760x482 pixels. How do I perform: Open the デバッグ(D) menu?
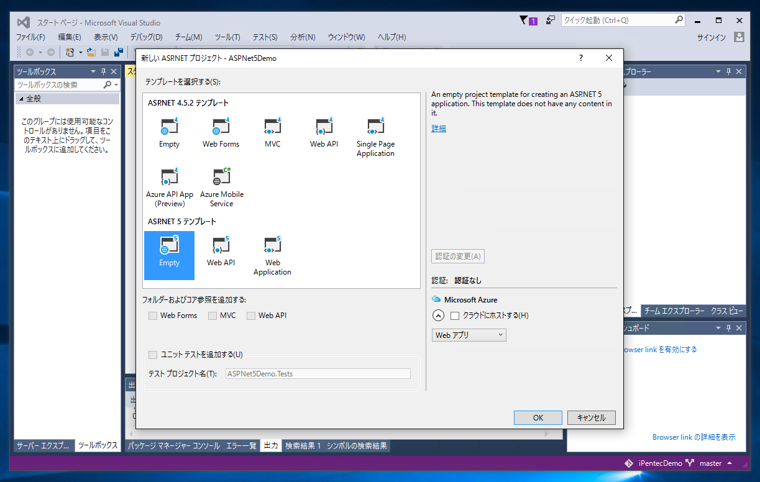point(146,37)
